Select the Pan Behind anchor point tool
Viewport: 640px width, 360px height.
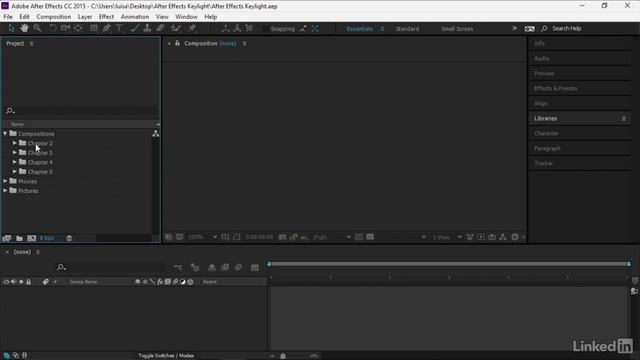point(78,28)
